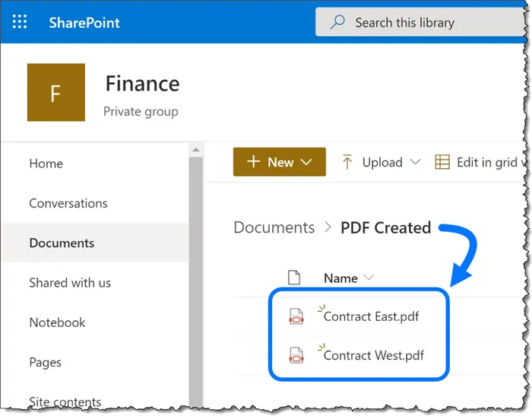Click the sidebar vertical scrollbar
The width and height of the screenshot is (532, 416).
196,274
